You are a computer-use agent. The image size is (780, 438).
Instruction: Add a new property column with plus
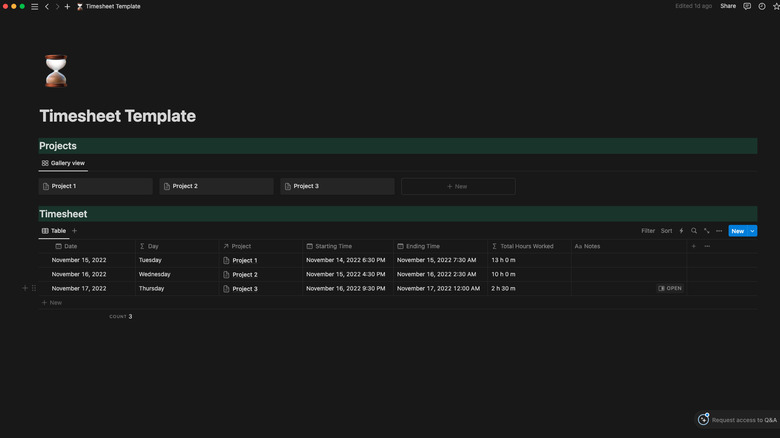click(x=694, y=246)
